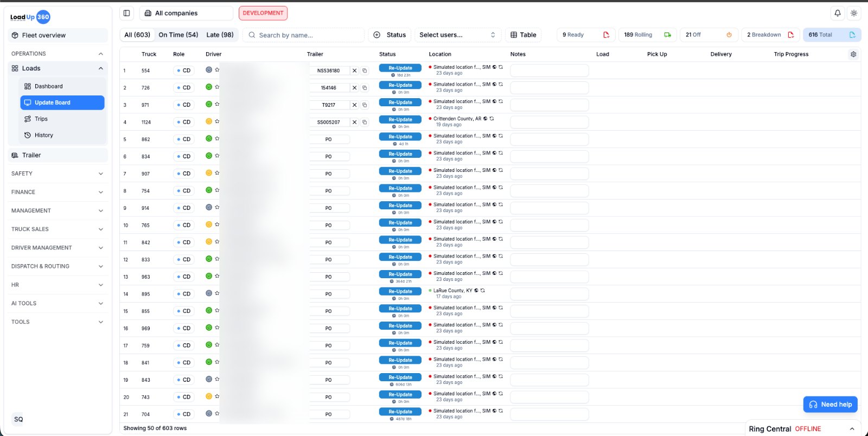Open Trips in the sidebar
868x436 pixels.
point(62,119)
